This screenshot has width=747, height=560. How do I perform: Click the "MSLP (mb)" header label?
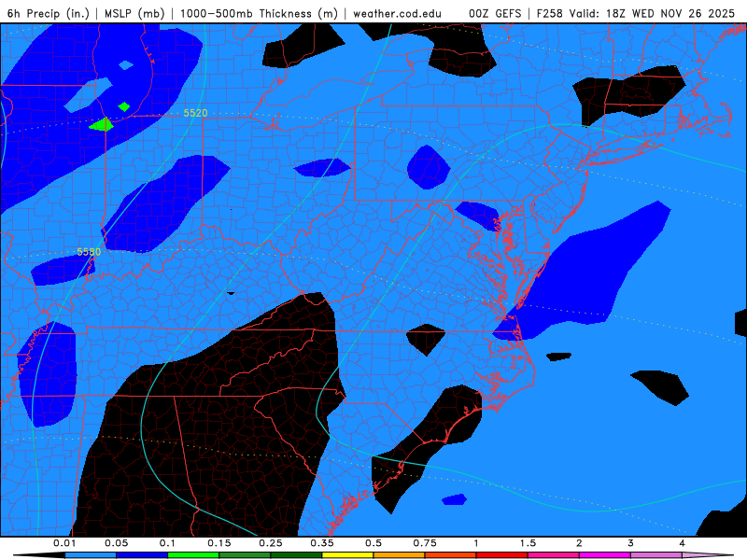[x=134, y=13]
